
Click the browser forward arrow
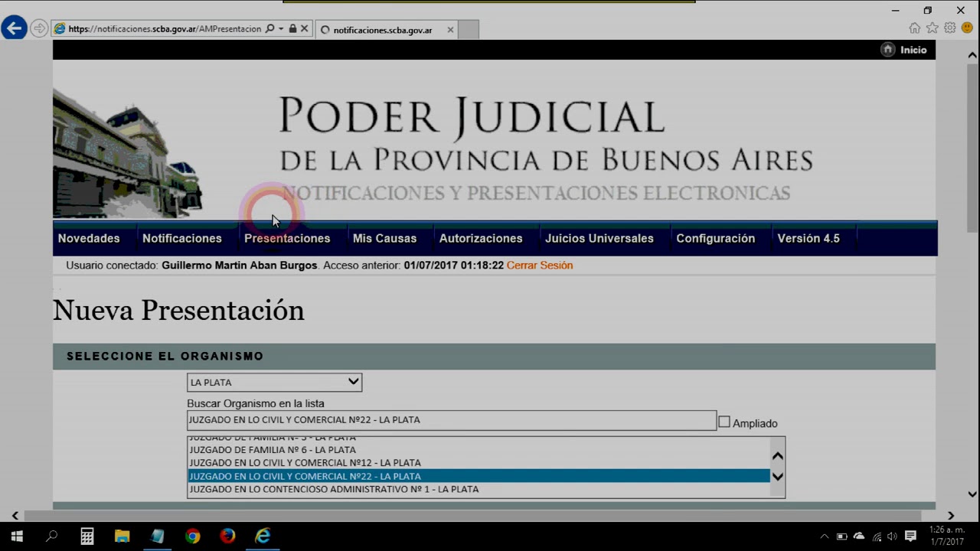tap(39, 29)
